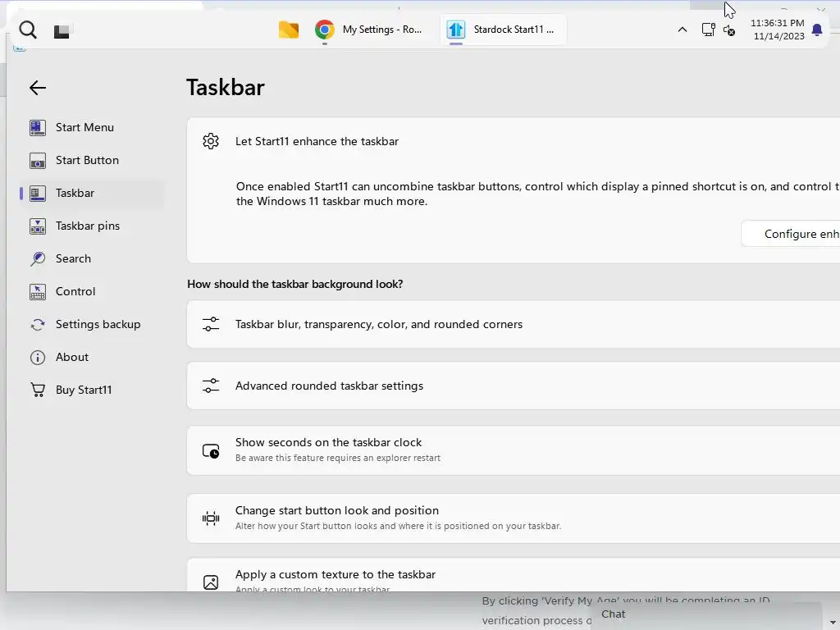Screen dimensions: 840x630
Task: Click the back arrow in Start11 settings
Action: (38, 87)
